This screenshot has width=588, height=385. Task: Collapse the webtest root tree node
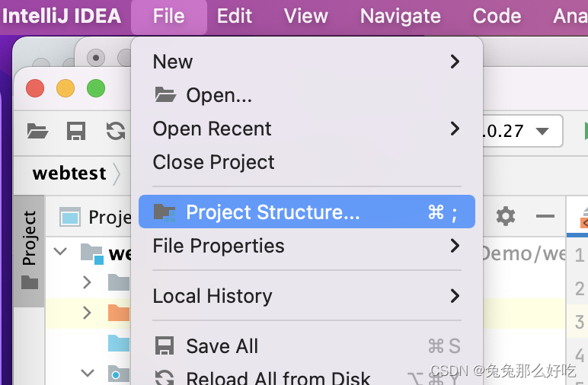pos(60,251)
